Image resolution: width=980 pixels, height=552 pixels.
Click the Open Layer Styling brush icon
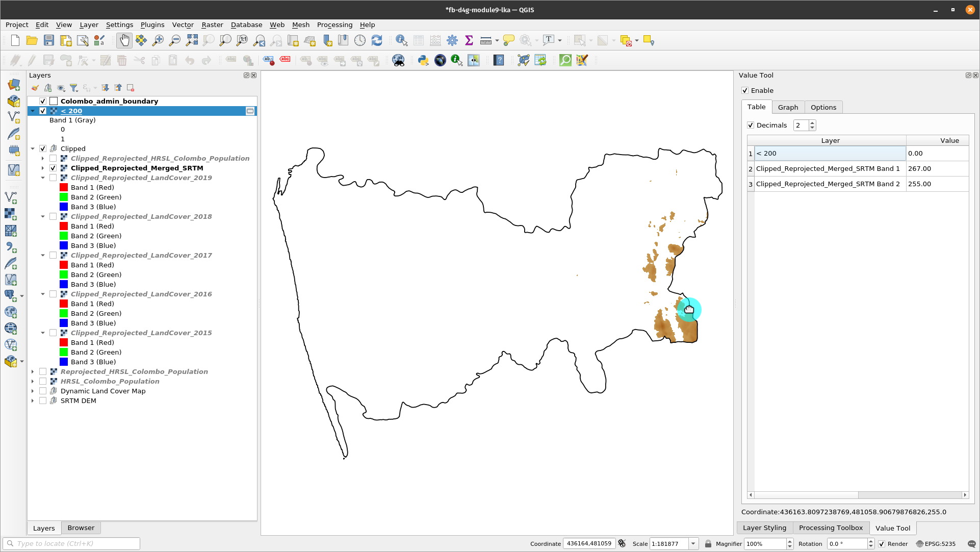(x=35, y=88)
